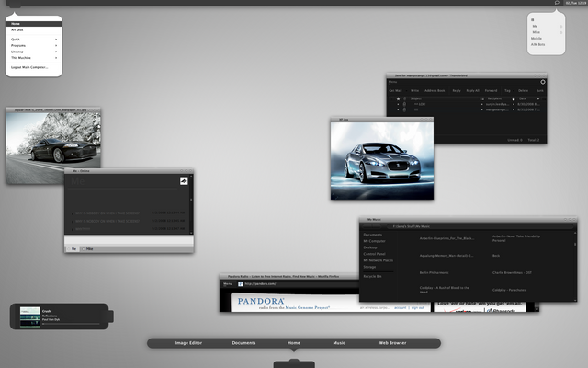Select Mike in the contacts popup
The image size is (588, 368).
537,32
